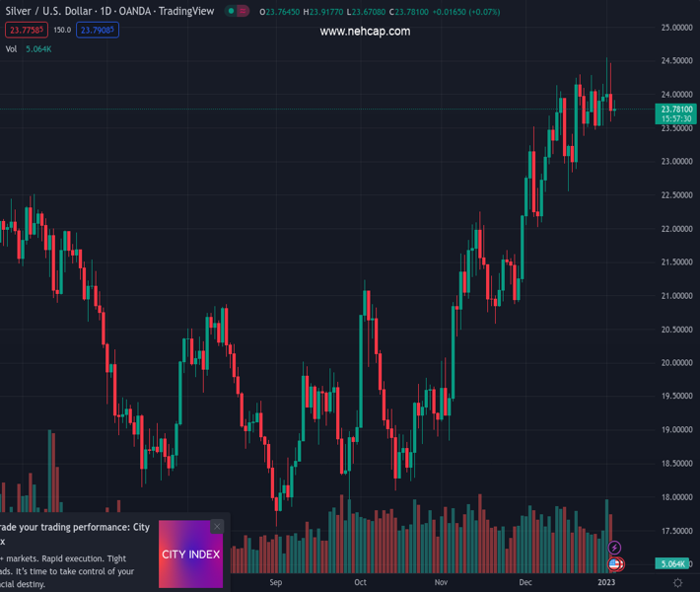The width and height of the screenshot is (700, 592).
Task: Click the 5.064K volume label on price axis
Action: point(670,564)
